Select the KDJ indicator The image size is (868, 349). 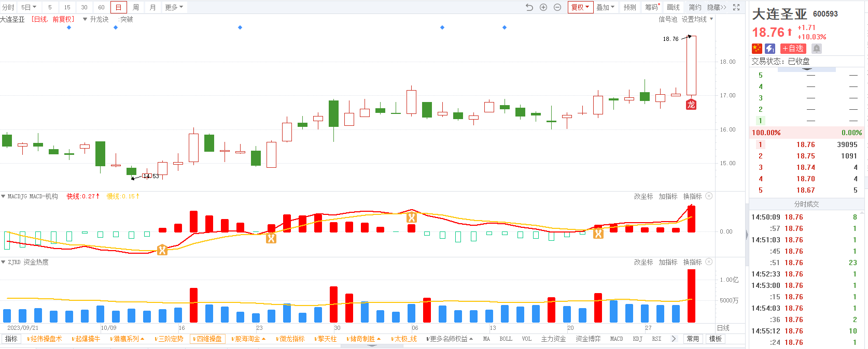pyautogui.click(x=637, y=339)
